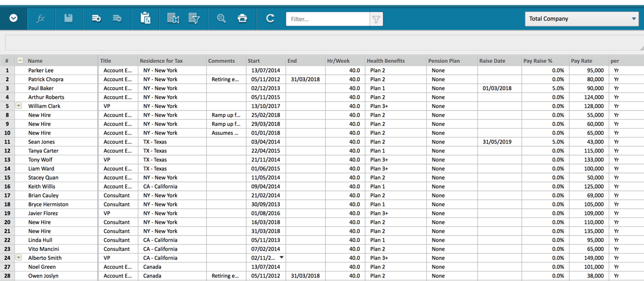Screen dimensions: 644x281
Task: Select the Sean Jones name cell
Action: click(x=57, y=142)
